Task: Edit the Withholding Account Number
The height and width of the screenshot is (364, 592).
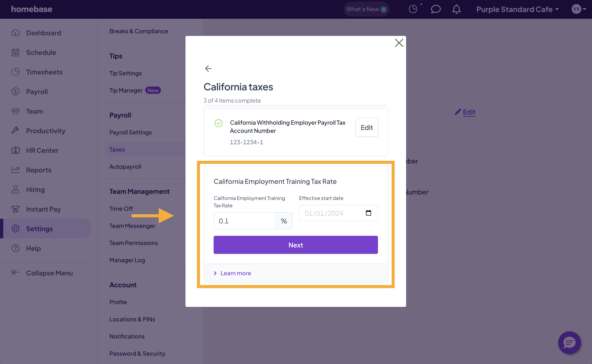Action: coord(367,127)
